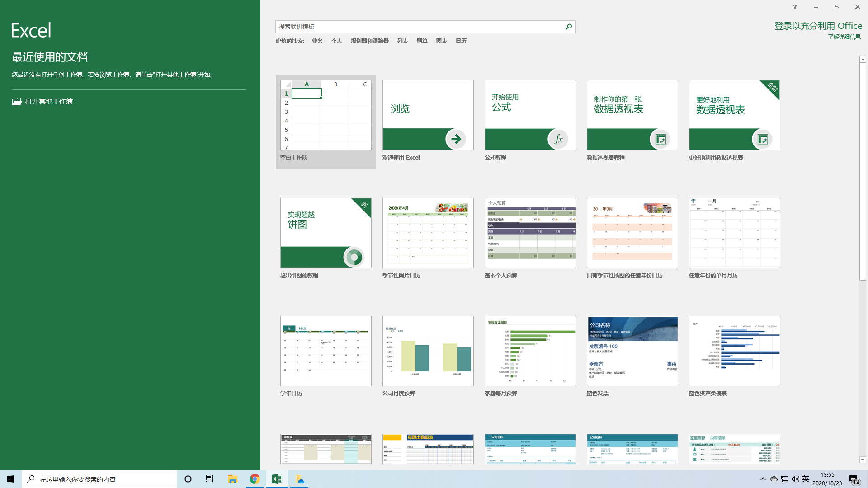Click the network tray icon
Image resolution: width=868 pixels, height=488 pixels.
tap(785, 479)
